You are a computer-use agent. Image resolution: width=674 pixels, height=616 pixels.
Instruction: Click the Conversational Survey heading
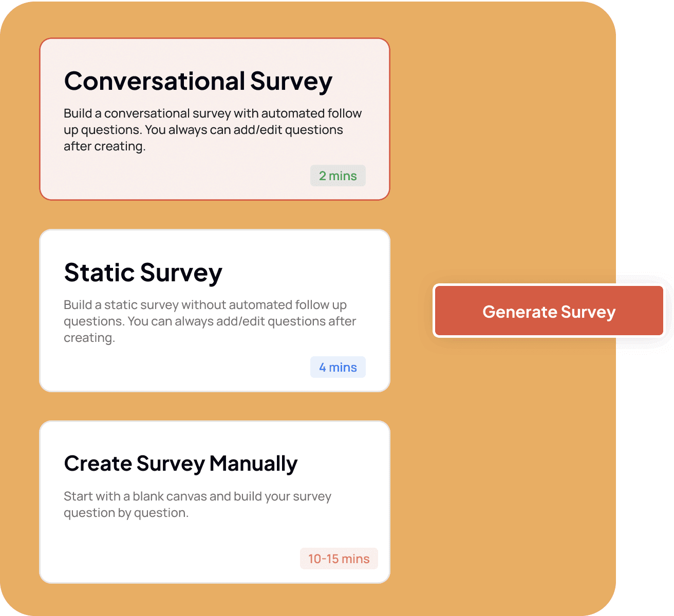(x=198, y=82)
